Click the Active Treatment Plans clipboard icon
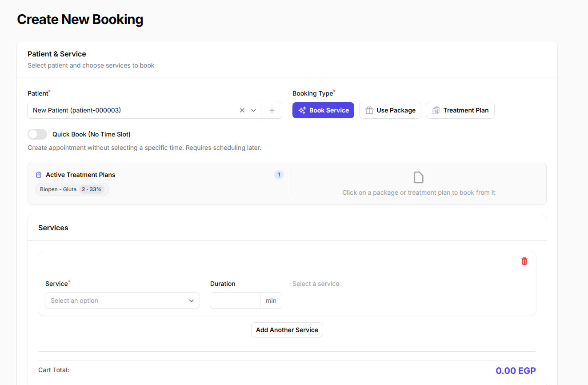This screenshot has width=588, height=385. click(39, 175)
